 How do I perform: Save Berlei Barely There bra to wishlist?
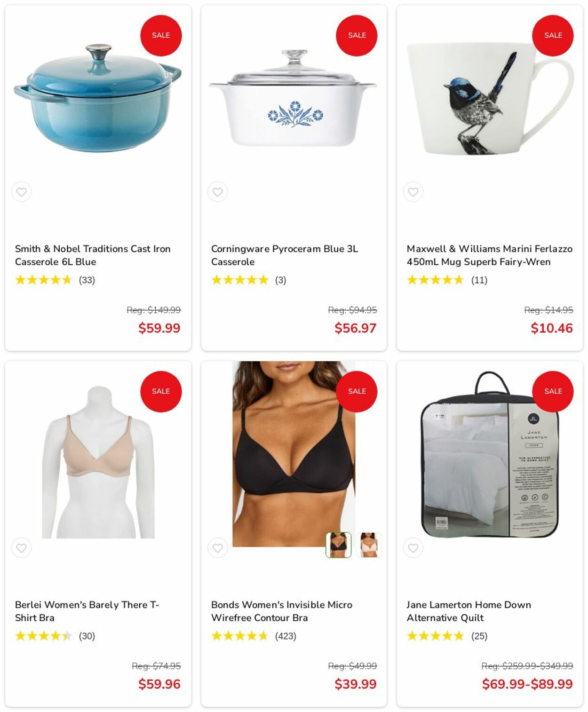click(x=21, y=548)
